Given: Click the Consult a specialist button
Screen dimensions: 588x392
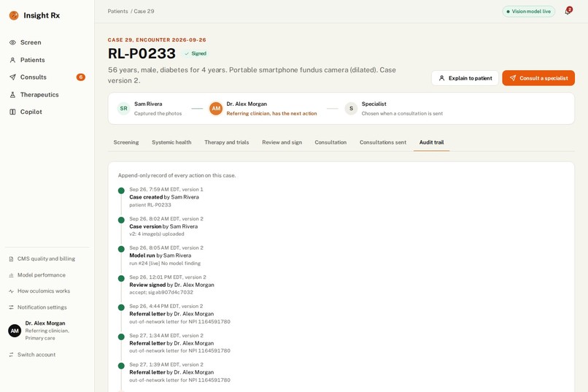Looking at the screenshot, I should tap(538, 78).
